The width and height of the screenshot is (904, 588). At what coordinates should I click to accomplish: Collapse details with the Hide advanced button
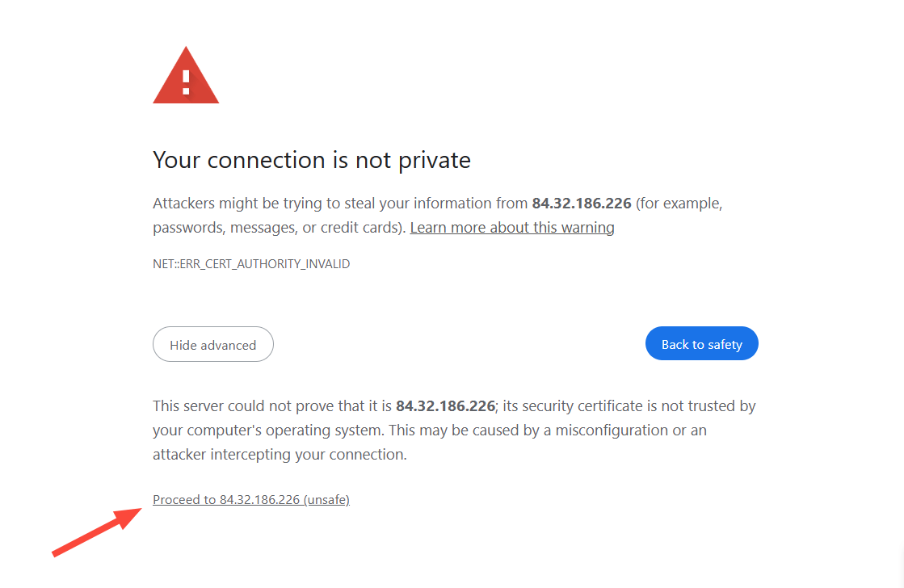[x=213, y=345]
